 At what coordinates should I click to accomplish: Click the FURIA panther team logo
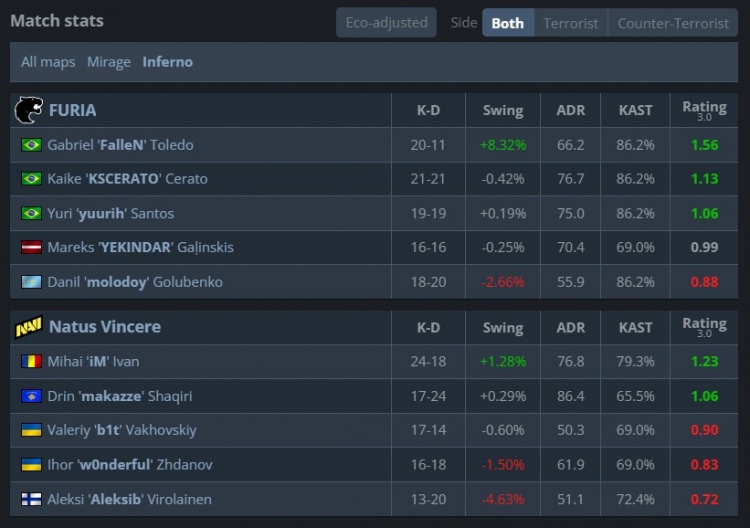tap(27, 110)
